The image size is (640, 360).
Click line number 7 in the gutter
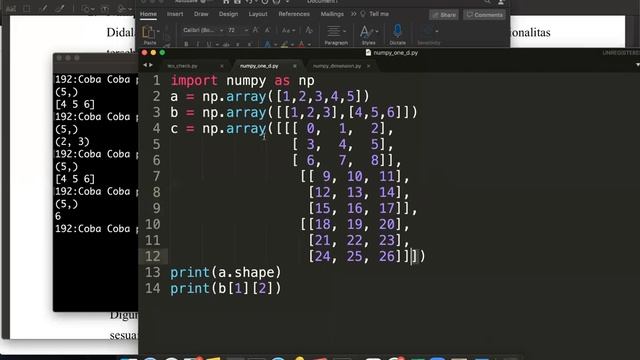pos(157,176)
